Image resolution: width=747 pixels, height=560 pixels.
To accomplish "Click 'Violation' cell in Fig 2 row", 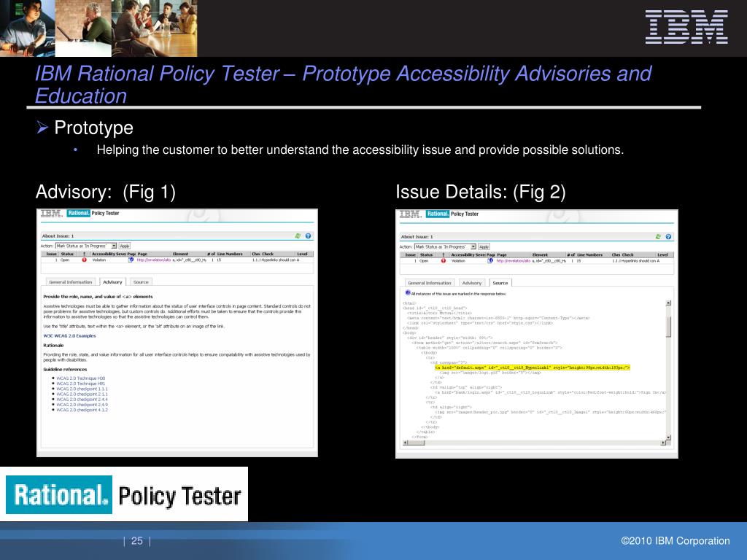I will coord(458,261).
